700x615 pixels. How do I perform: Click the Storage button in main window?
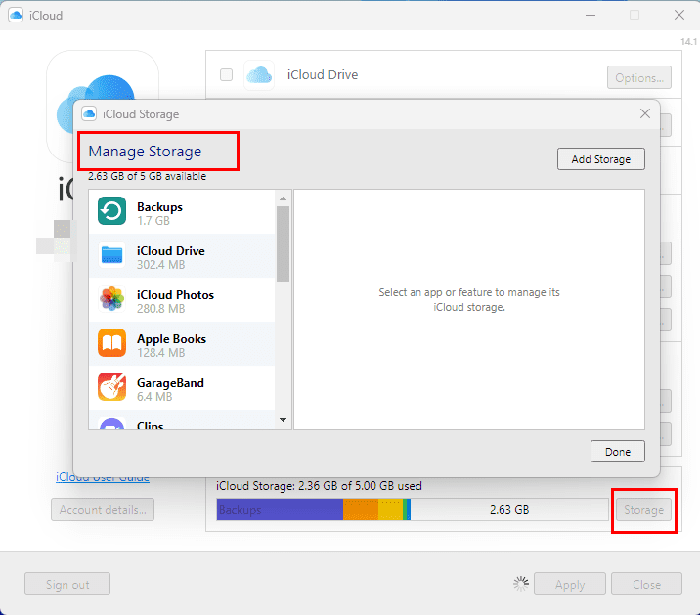[643, 509]
